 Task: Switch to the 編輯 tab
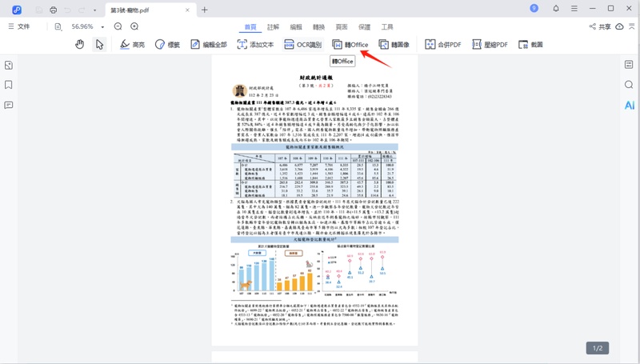coord(296,27)
